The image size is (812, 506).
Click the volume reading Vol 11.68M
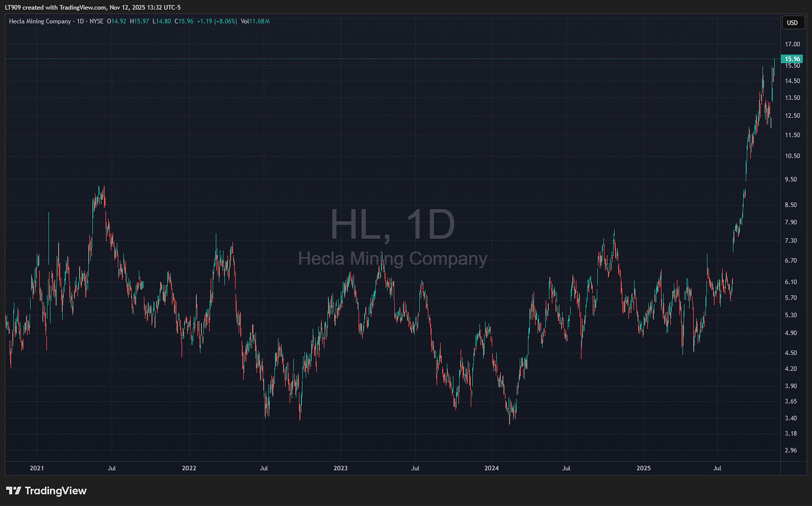(255, 22)
